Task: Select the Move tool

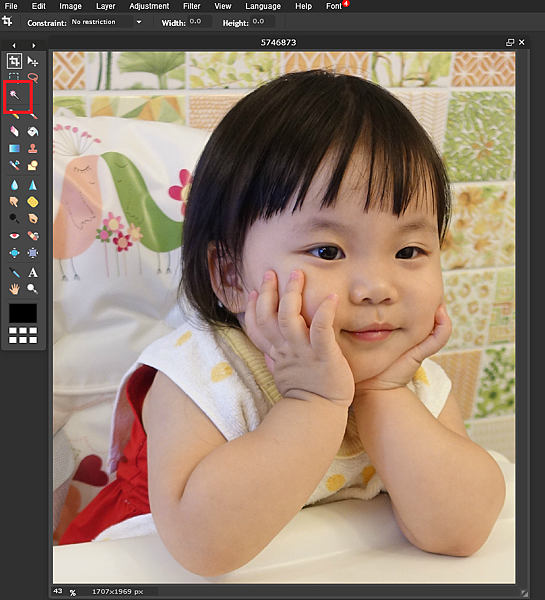Action: click(x=33, y=61)
